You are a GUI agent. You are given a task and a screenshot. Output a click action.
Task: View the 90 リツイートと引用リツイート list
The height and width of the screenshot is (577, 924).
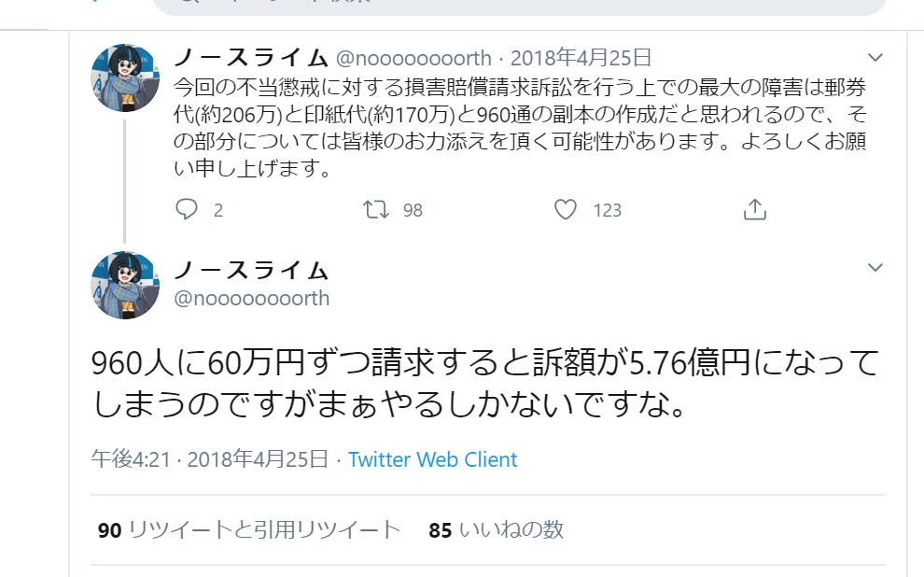tap(249, 529)
